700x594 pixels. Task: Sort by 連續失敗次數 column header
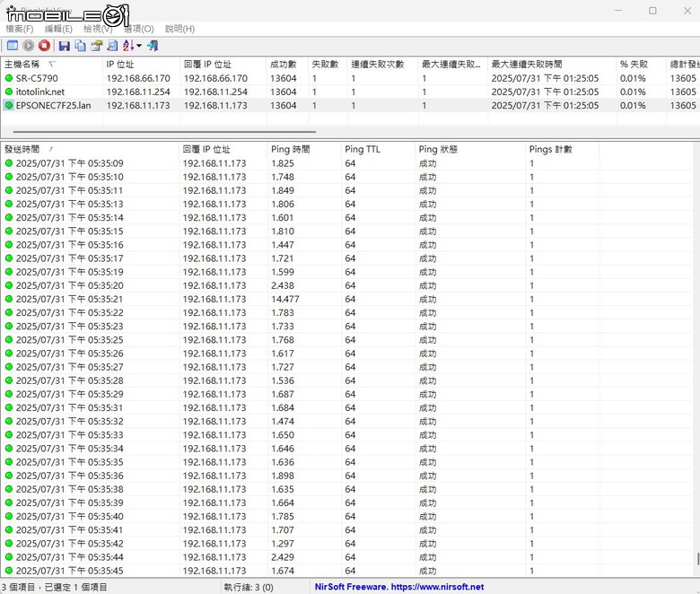tap(382, 65)
